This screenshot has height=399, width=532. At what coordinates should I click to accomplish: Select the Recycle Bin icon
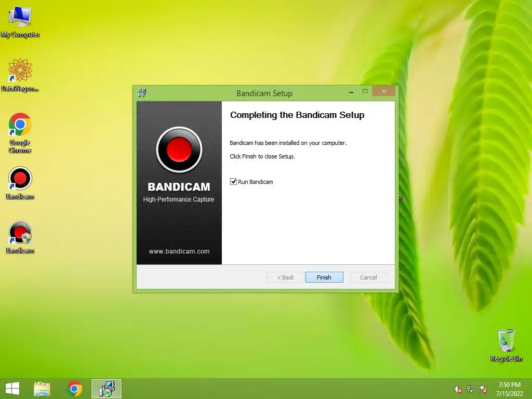pos(506,345)
